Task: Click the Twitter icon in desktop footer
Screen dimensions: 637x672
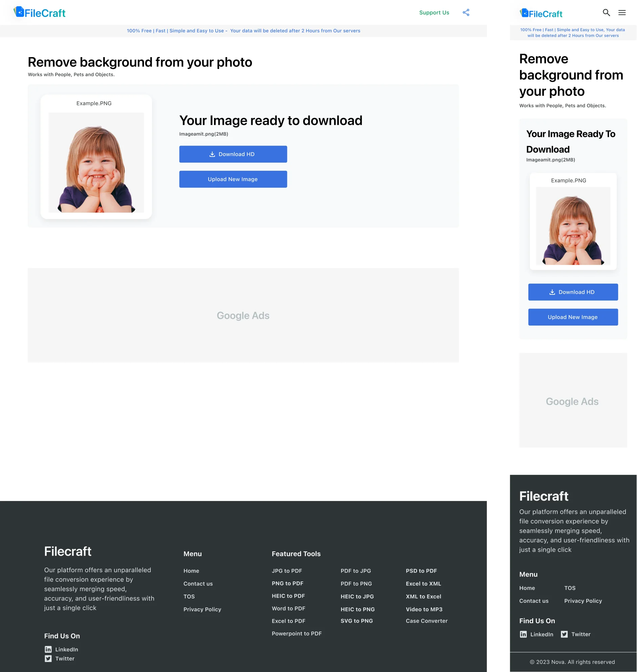Action: (48, 658)
